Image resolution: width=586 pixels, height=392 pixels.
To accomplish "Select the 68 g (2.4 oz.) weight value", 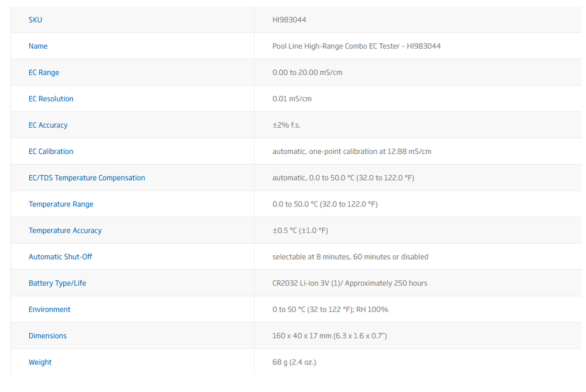I will [x=294, y=362].
